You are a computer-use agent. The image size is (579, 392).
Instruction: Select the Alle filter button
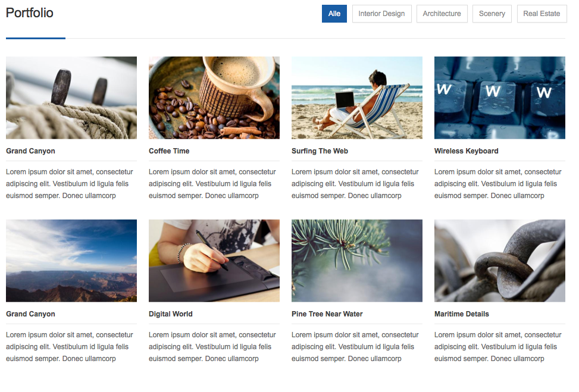coord(334,14)
